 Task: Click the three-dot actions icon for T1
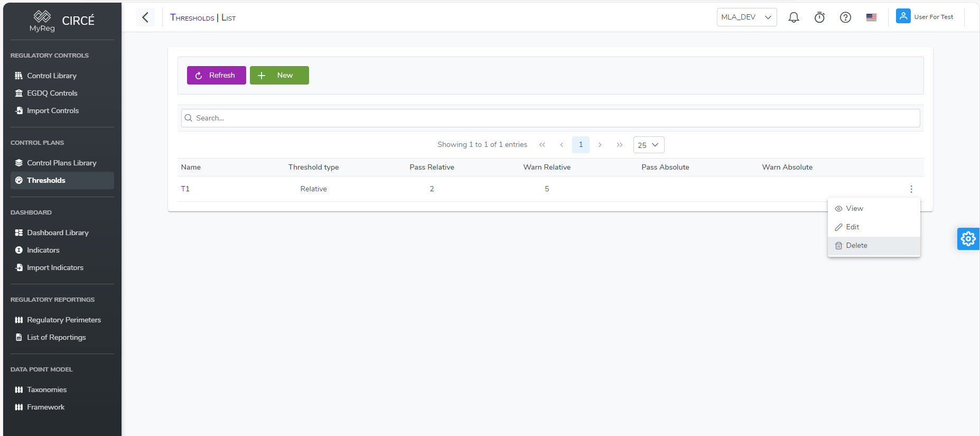coord(911,189)
